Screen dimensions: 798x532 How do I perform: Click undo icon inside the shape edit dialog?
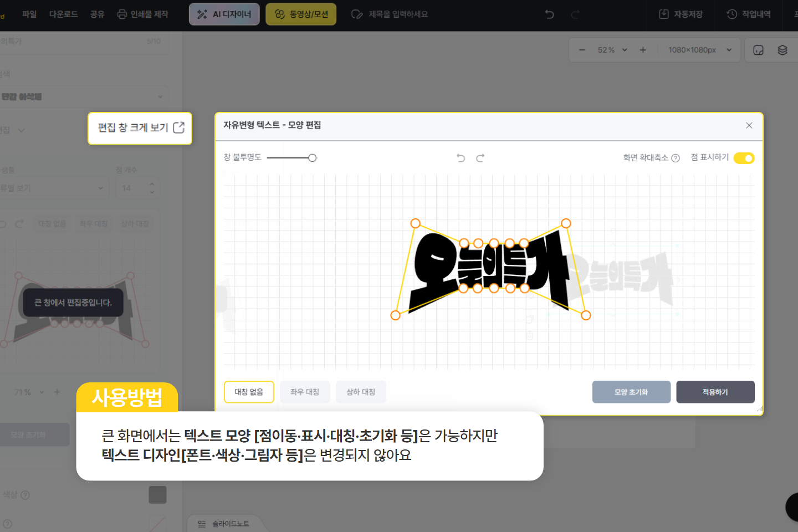click(461, 158)
